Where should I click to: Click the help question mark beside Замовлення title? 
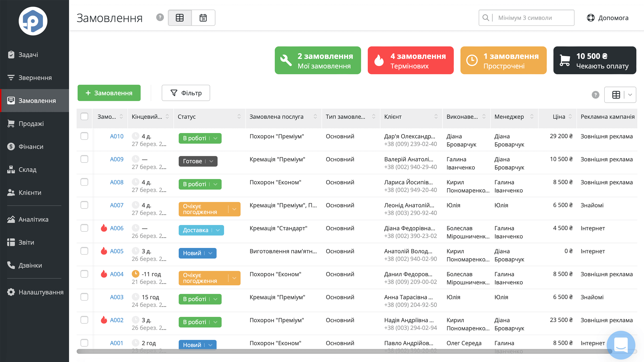tap(160, 17)
